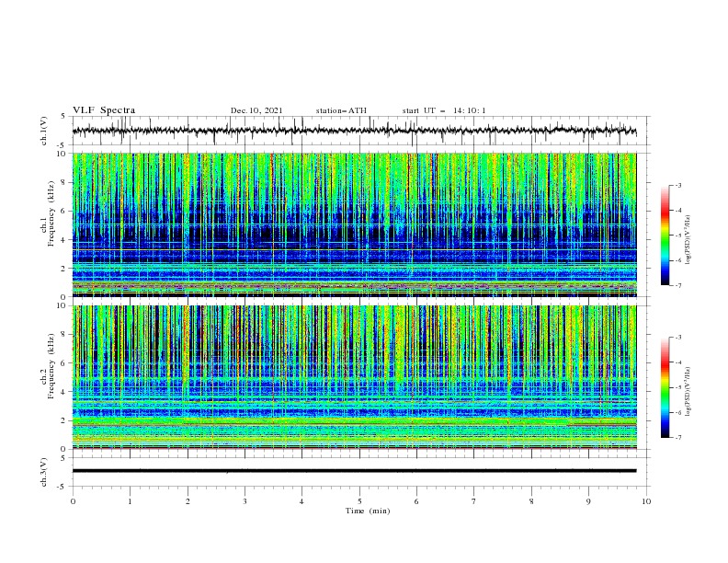Viewport: 728px width, 563px height.
Task: Click the "-7" label on ch.2 colorbar
Action: click(x=678, y=438)
